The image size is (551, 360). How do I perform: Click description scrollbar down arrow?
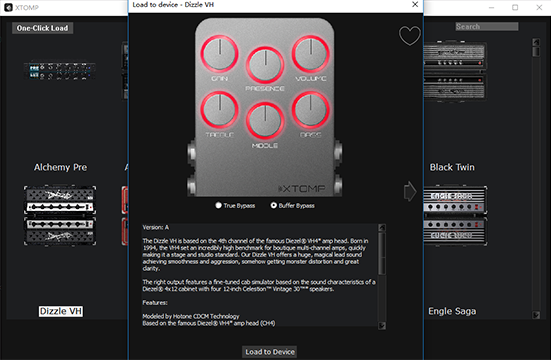coord(382,326)
